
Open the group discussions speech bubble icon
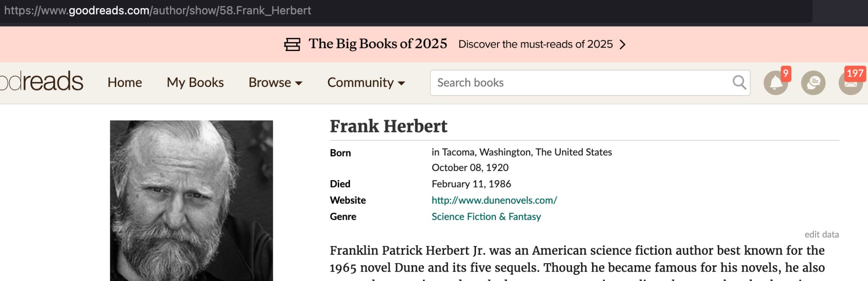(x=813, y=83)
